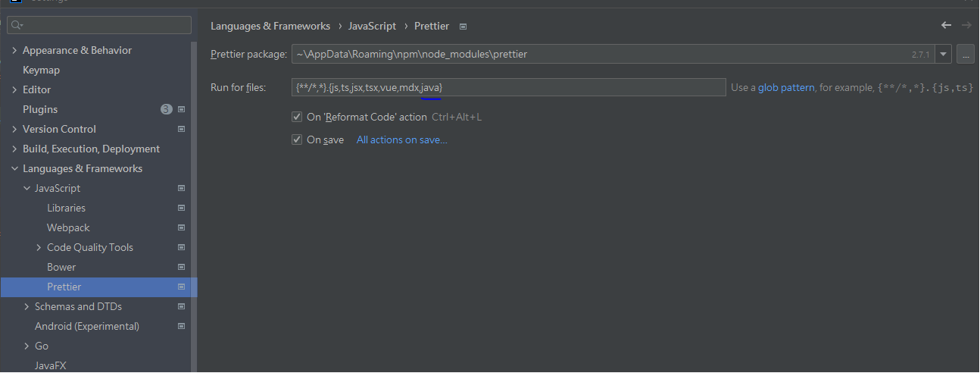
Task: Click the Ctrl+Alt+L shortcut hint text
Action: pyautogui.click(x=457, y=117)
